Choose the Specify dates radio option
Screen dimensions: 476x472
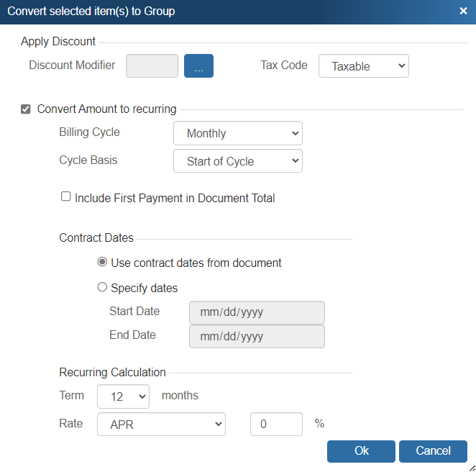click(x=102, y=288)
